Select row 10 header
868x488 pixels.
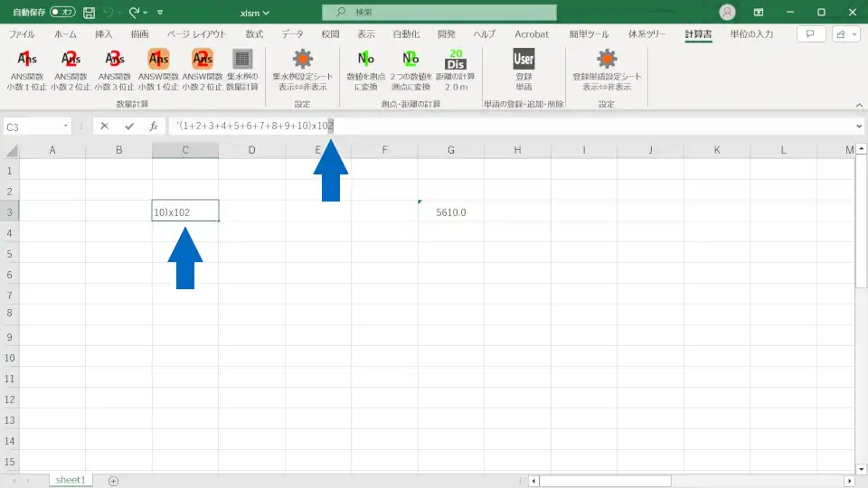[x=9, y=358]
